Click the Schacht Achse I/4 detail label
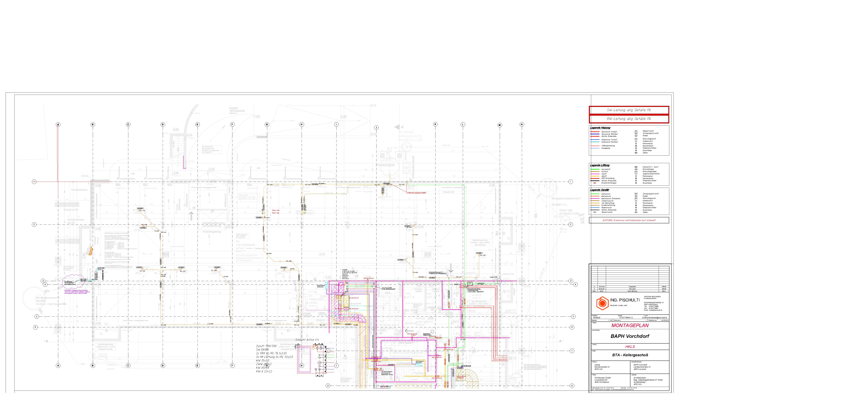Image resolution: width=868 pixels, height=395 pixels. point(307,340)
